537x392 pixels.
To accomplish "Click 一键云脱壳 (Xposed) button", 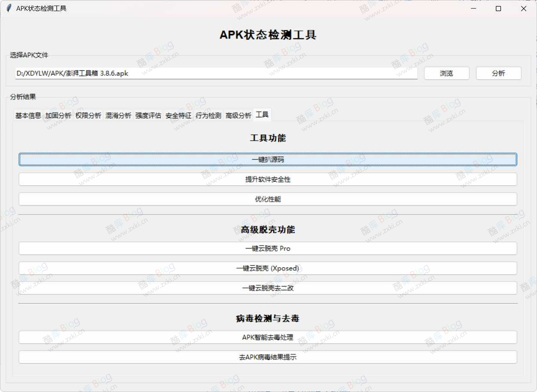I will coord(268,268).
